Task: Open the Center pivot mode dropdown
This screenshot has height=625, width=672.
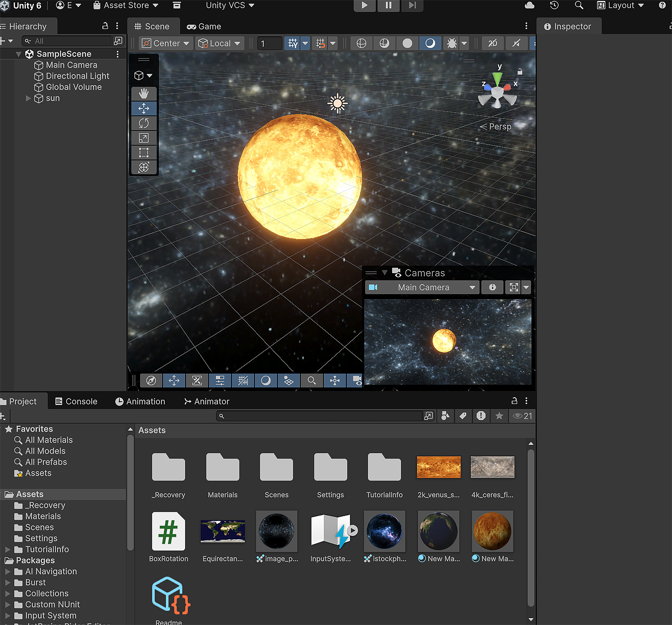Action: pyautogui.click(x=166, y=43)
